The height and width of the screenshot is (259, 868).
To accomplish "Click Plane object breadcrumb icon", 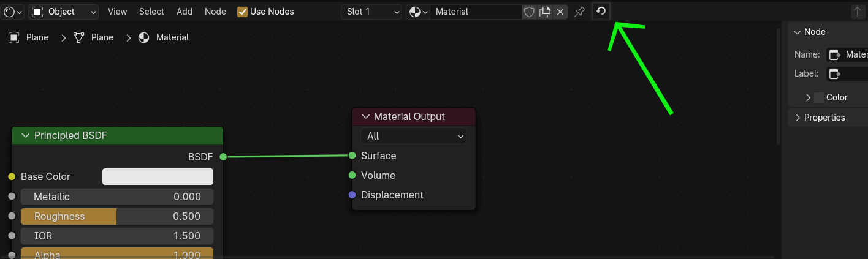I will tap(13, 37).
